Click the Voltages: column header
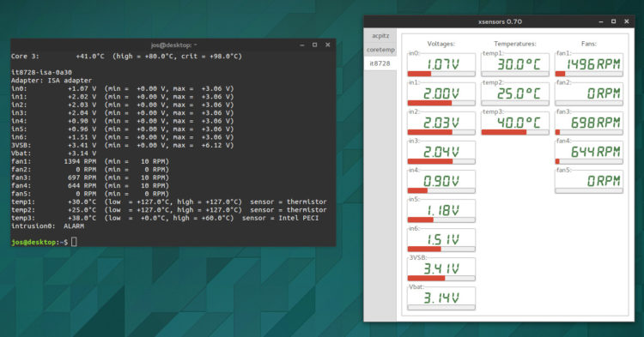Viewport: 644px width, 337px height. [x=441, y=44]
